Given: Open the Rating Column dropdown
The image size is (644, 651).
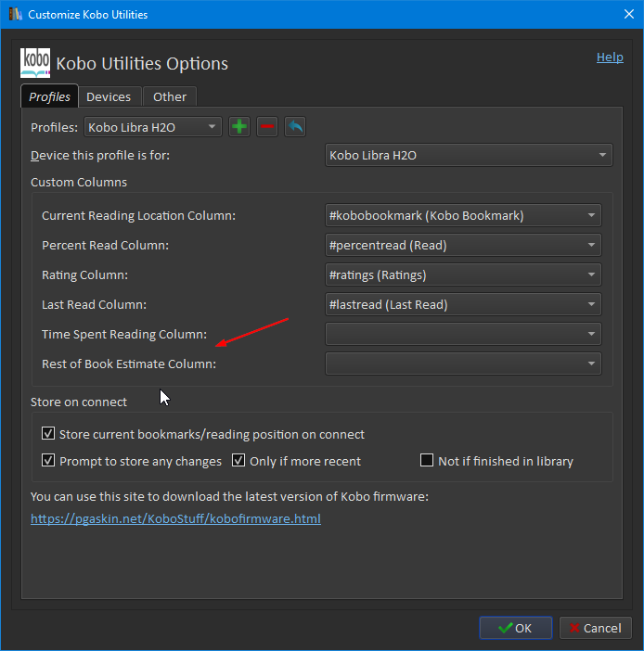Looking at the screenshot, I should pos(463,274).
